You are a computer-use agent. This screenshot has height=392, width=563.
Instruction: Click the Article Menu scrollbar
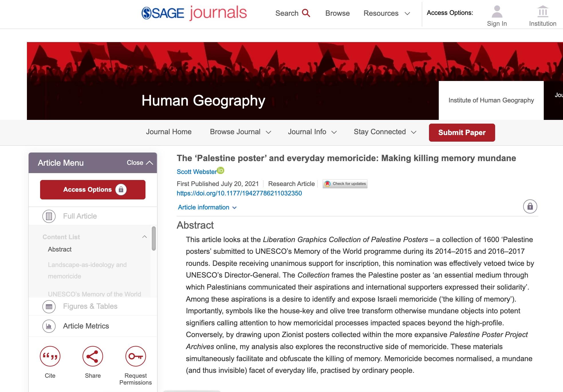[x=154, y=238]
